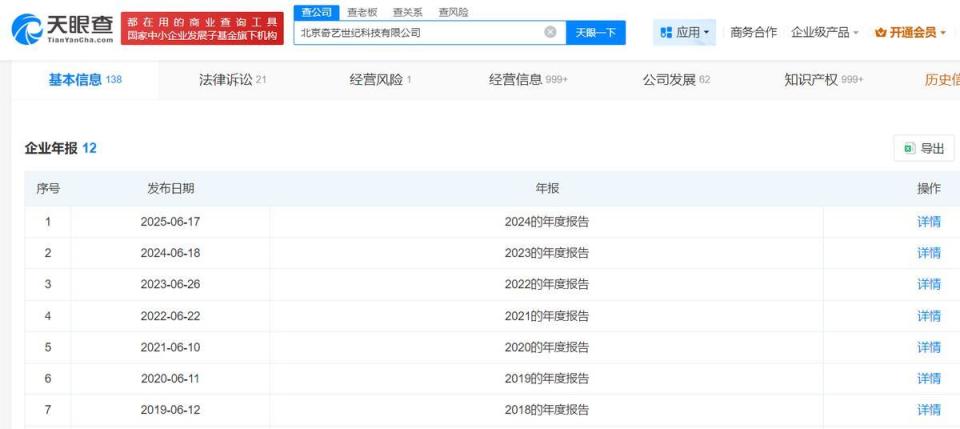Switch to the 经营风险 tab
Screen dimensions: 960x429
point(380,80)
